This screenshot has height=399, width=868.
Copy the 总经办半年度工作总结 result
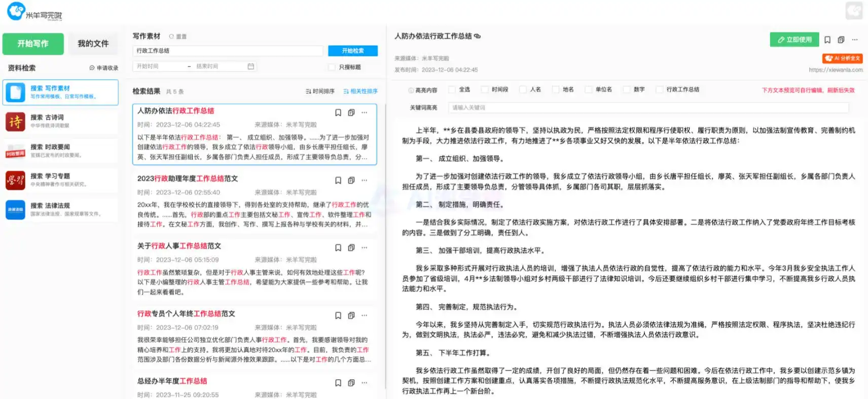351,383
